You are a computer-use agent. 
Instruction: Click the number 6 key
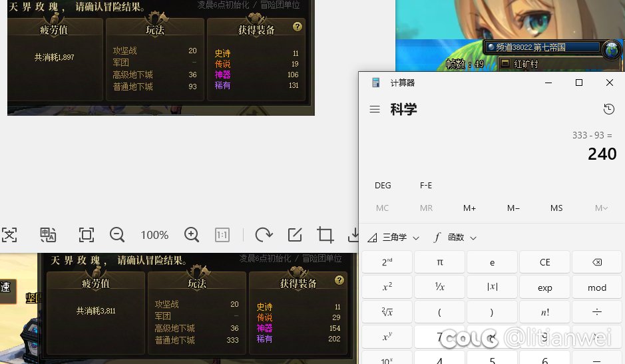(x=545, y=359)
